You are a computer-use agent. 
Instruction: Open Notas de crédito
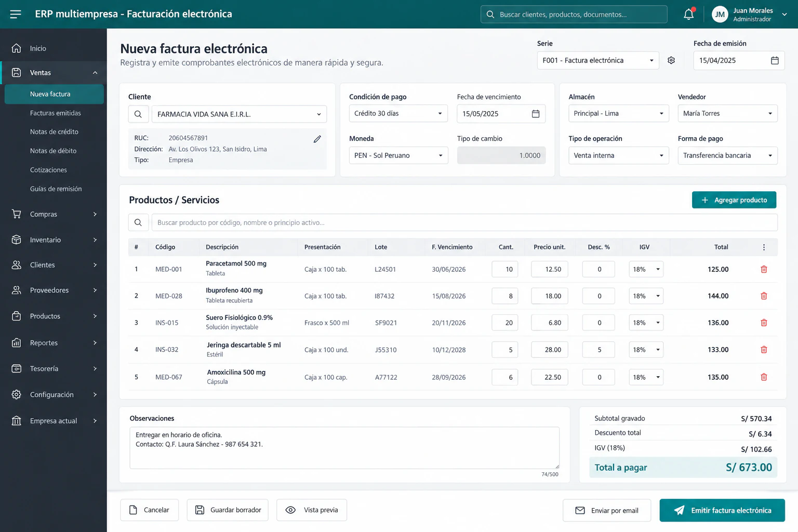pos(54,132)
